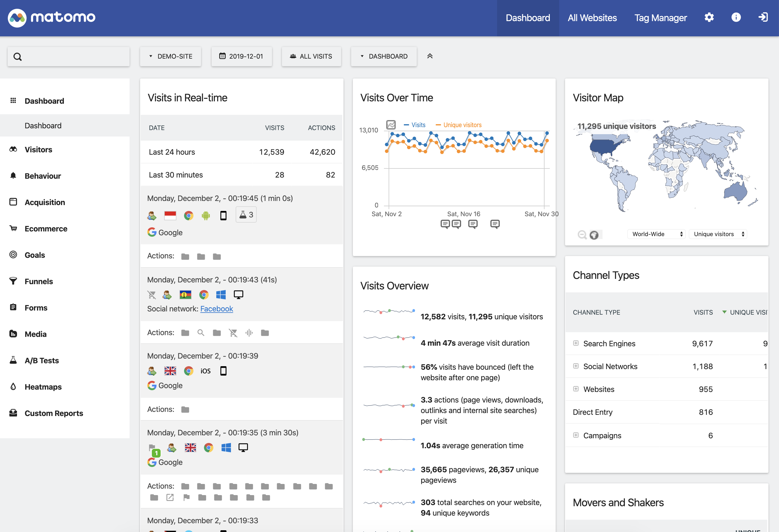The height and width of the screenshot is (532, 779).
Task: Click the Visitors section icon in sidebar
Action: 13,149
